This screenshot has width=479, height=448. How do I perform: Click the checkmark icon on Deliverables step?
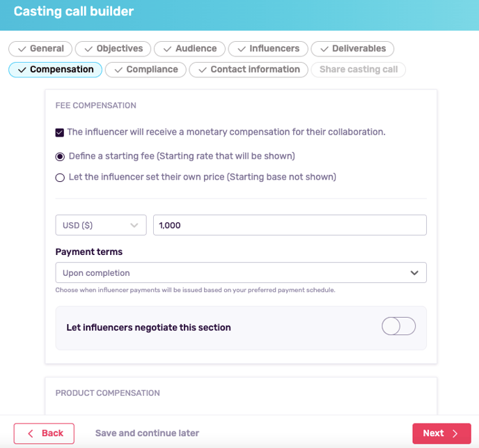point(324,49)
